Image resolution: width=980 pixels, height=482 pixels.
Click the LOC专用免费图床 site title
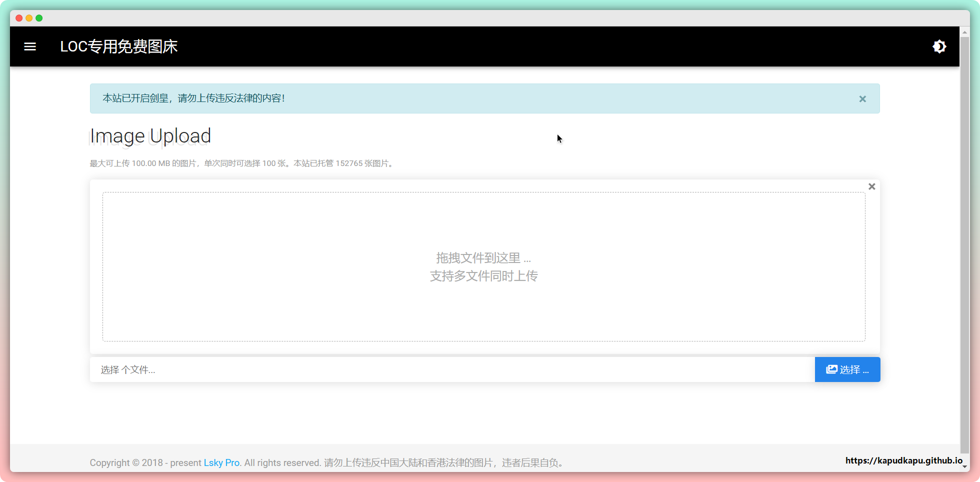pos(119,46)
